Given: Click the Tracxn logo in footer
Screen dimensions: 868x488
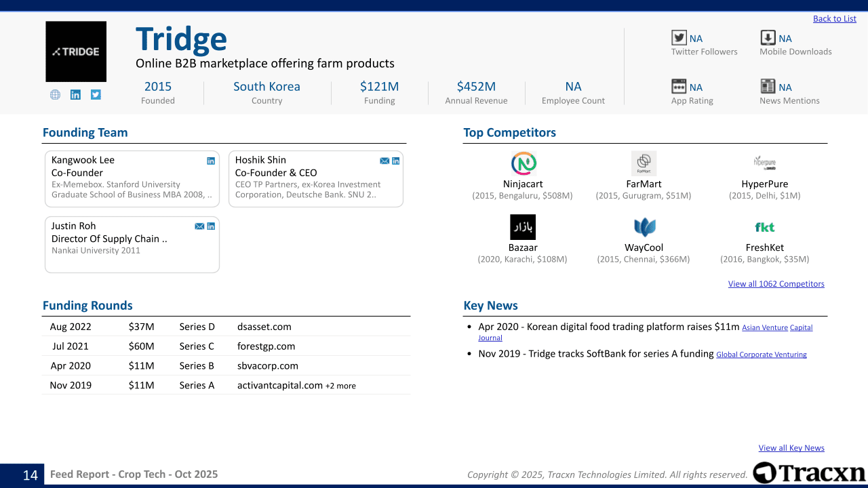Looking at the screenshot, I should coord(808,473).
